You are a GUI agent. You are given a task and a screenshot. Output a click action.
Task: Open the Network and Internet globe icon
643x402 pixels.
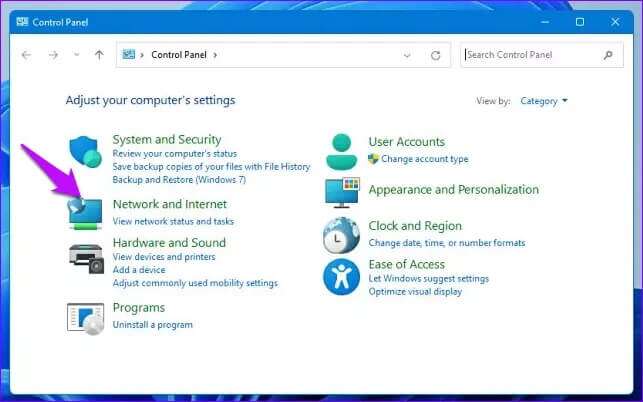tap(85, 213)
